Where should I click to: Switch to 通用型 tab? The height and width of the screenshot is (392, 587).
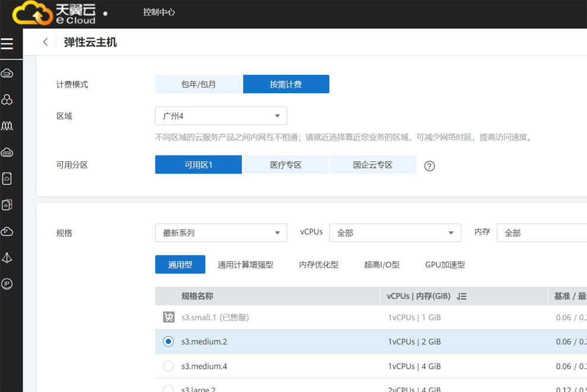pyautogui.click(x=180, y=264)
